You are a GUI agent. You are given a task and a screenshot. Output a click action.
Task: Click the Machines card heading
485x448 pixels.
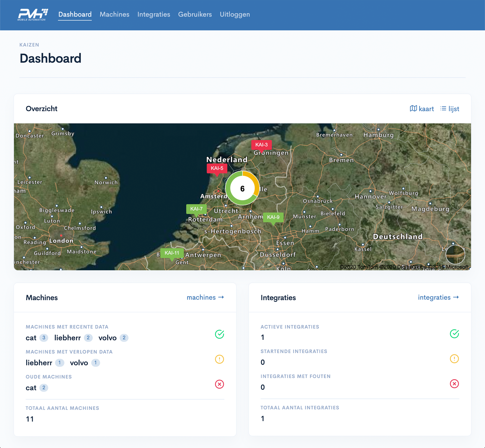42,298
